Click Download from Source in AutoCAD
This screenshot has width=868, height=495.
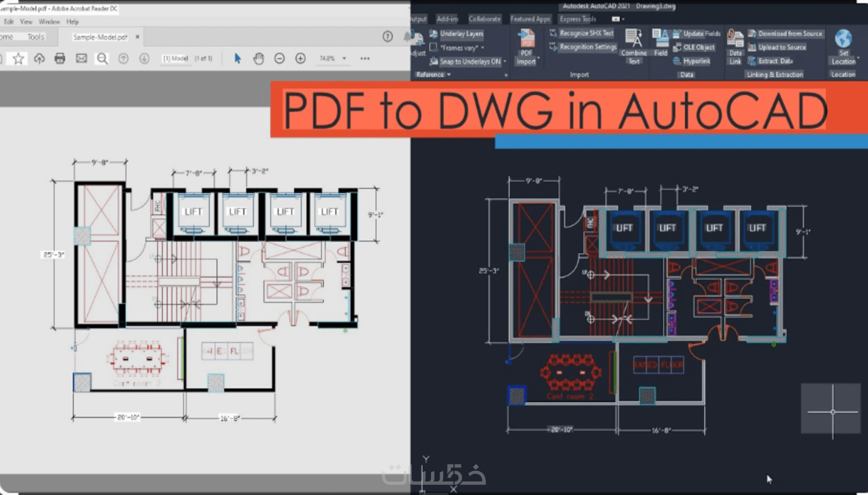tap(785, 34)
